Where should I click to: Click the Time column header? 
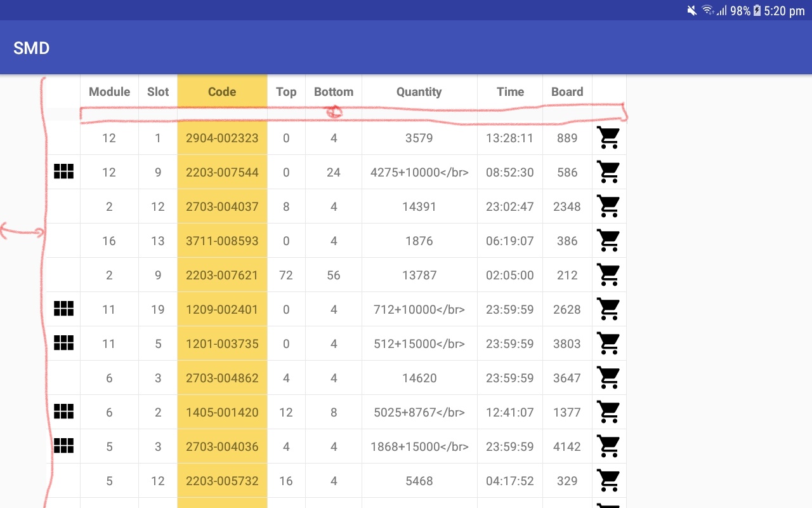click(509, 91)
